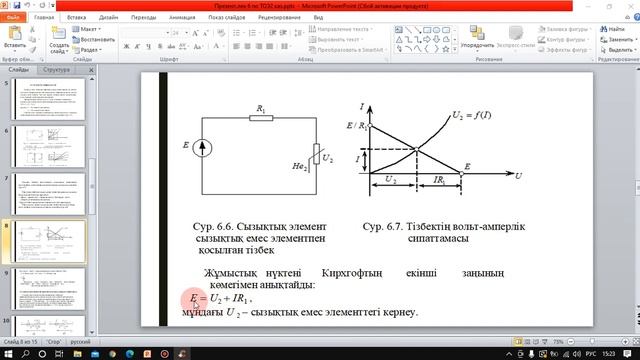Switch to the Дизайн ribbon tab

click(x=108, y=18)
